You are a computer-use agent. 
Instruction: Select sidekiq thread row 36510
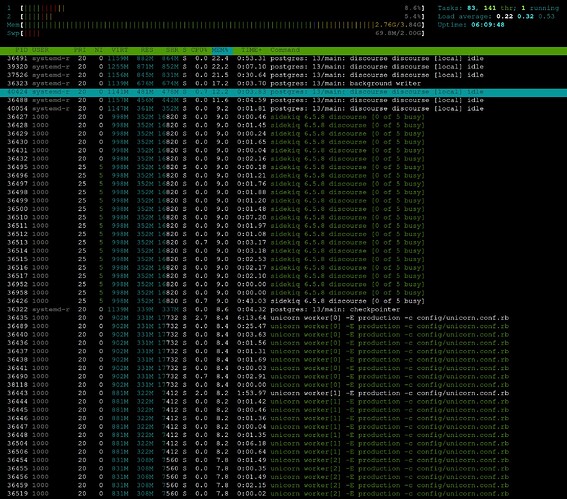pos(284,217)
